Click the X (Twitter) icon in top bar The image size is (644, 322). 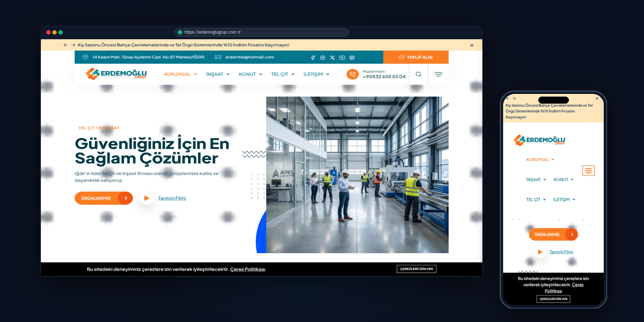[x=332, y=58]
